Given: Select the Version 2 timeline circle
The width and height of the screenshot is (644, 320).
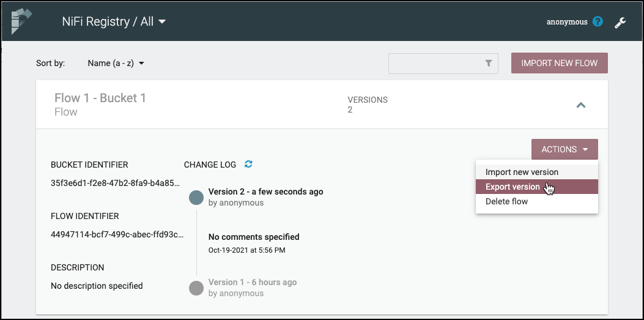Looking at the screenshot, I should pyautogui.click(x=196, y=197).
